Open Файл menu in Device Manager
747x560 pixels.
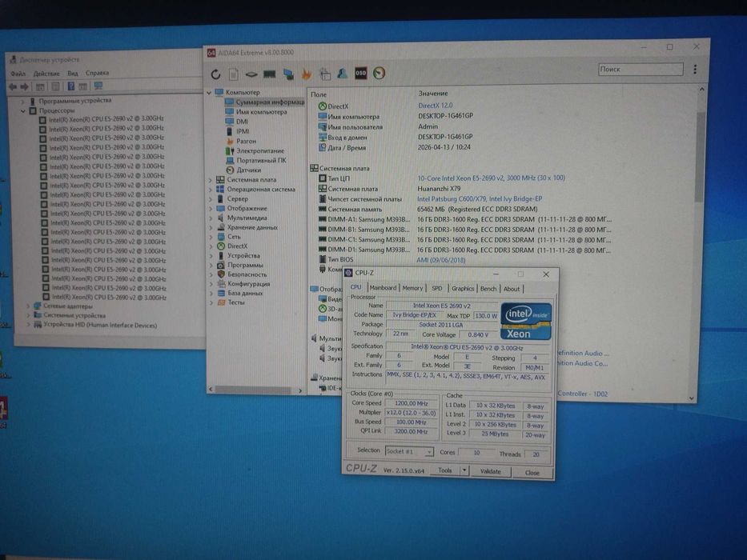point(18,74)
